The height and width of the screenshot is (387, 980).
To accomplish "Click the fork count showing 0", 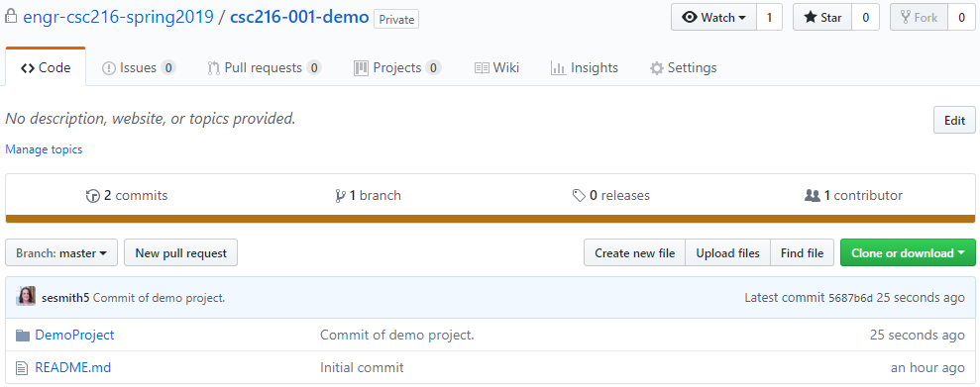I will [962, 18].
